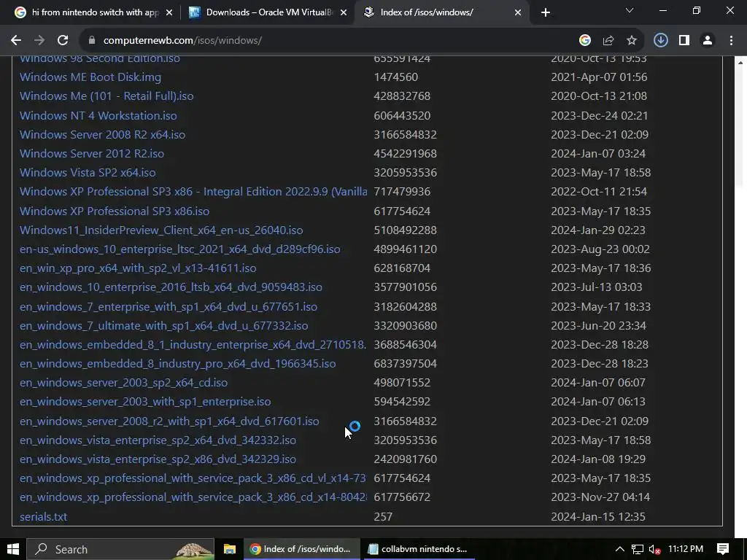Download en_windows_vista_enterprise_sp2_x64 iso
The height and width of the screenshot is (560, 747).
[158, 441]
